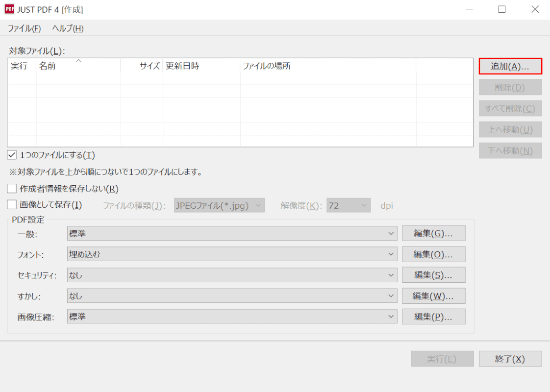The image size is (550, 392).
Task: Open 編集(O)... for フォント settings
Action: tap(433, 254)
